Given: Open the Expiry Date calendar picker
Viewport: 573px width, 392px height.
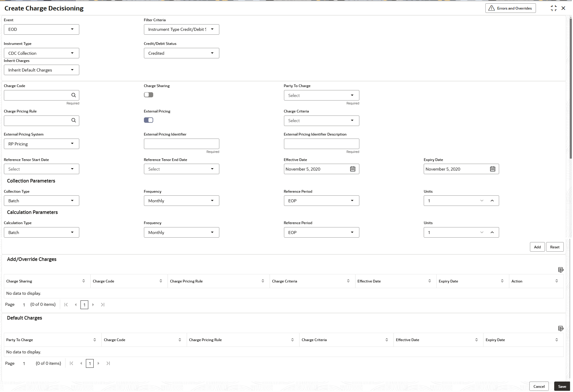Looking at the screenshot, I should (493, 169).
